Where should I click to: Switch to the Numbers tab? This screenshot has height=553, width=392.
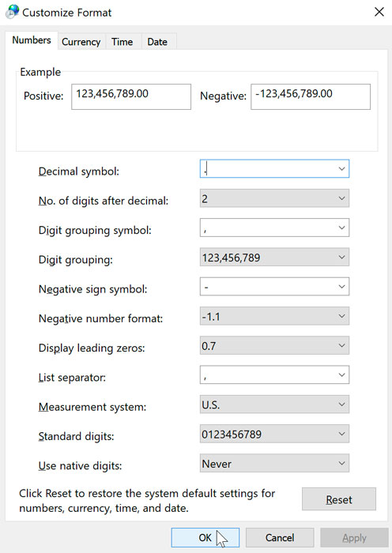32,40
